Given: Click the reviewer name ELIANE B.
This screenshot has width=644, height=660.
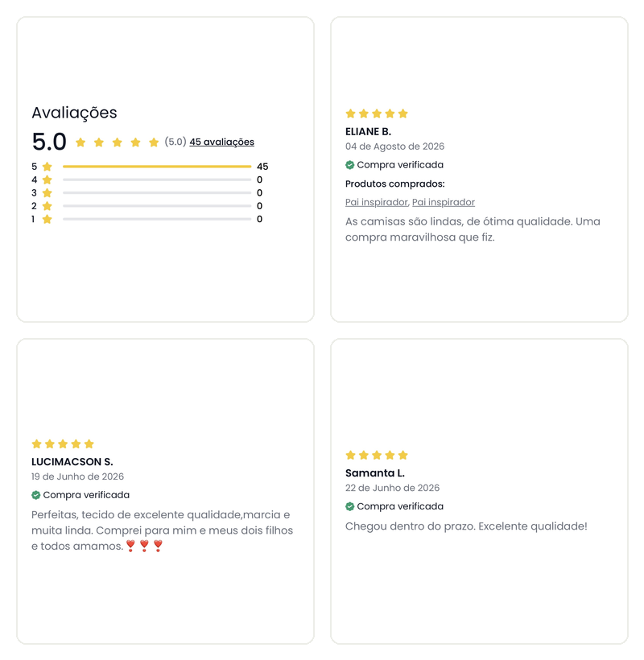Looking at the screenshot, I should pos(369,132).
